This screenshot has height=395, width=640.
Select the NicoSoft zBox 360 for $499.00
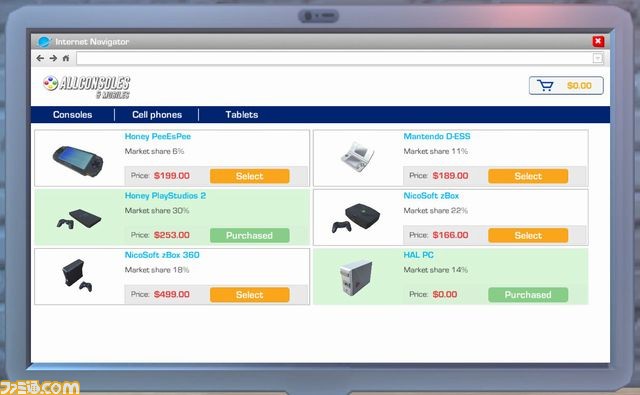tap(250, 295)
